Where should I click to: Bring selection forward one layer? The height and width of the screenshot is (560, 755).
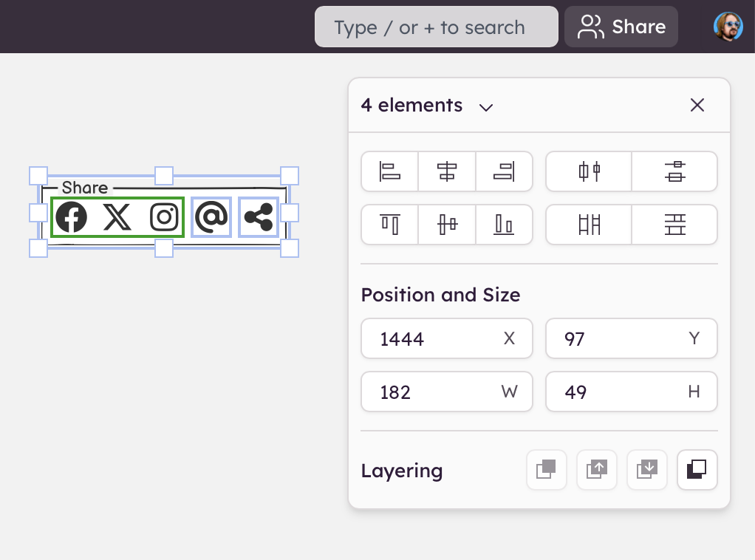coord(596,470)
